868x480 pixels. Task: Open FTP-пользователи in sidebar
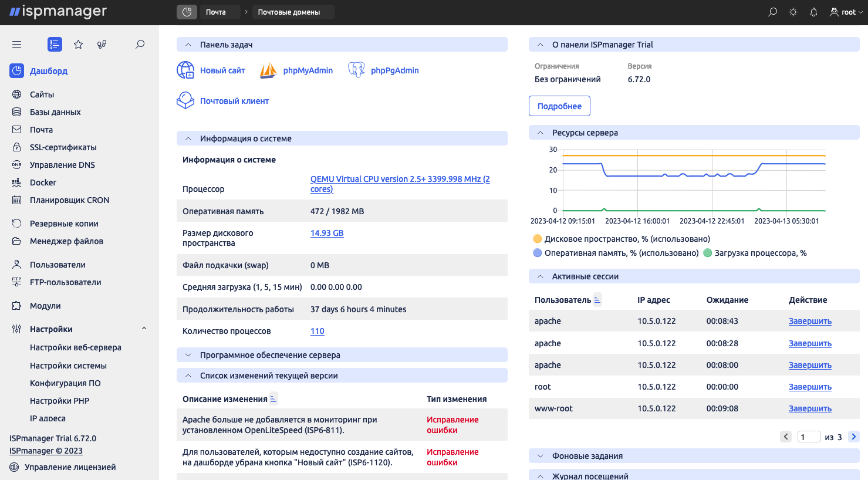tap(65, 282)
